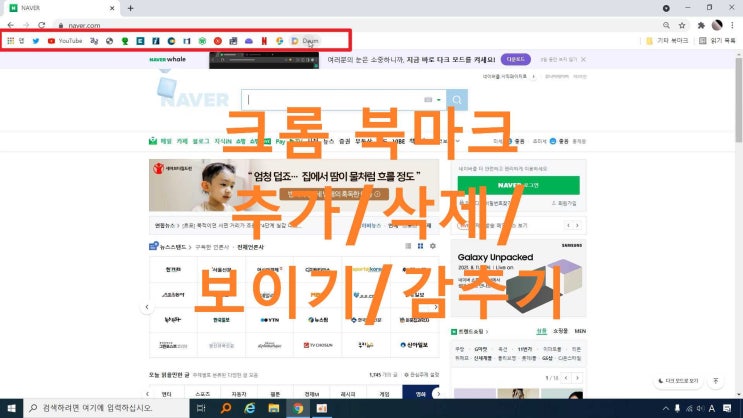Open the 기타 북마크 folder

tap(667, 41)
